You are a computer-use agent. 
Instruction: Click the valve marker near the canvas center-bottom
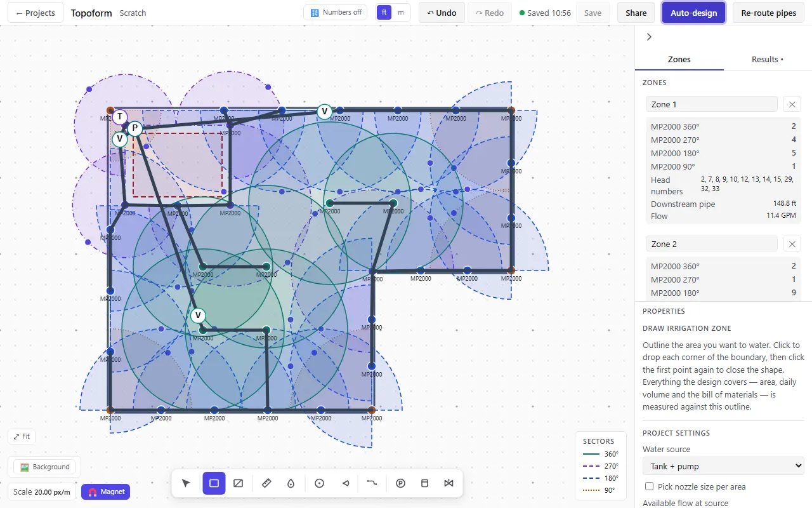198,316
